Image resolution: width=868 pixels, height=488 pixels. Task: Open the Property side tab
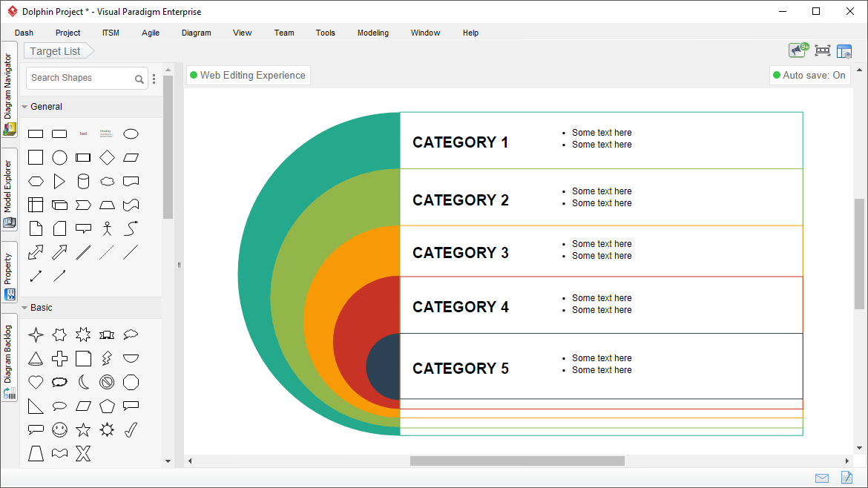tap(9, 272)
